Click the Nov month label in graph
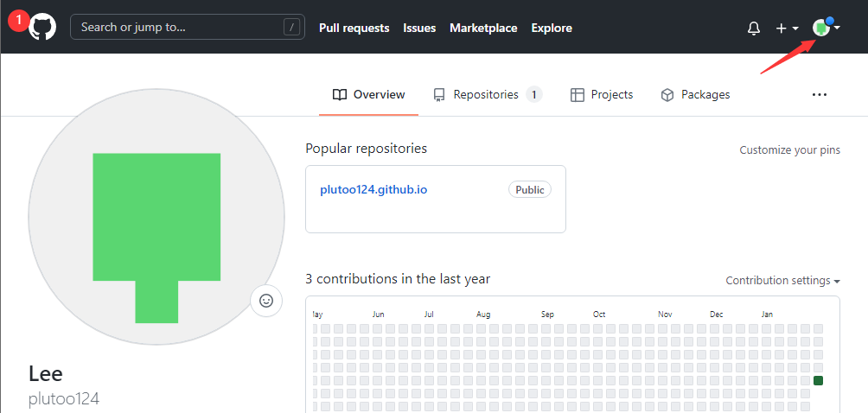Screen dimensions: 868x413 (x=665, y=314)
